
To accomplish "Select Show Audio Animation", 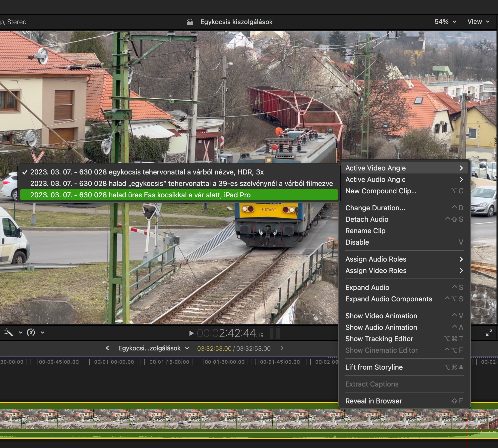I will click(x=404, y=327).
